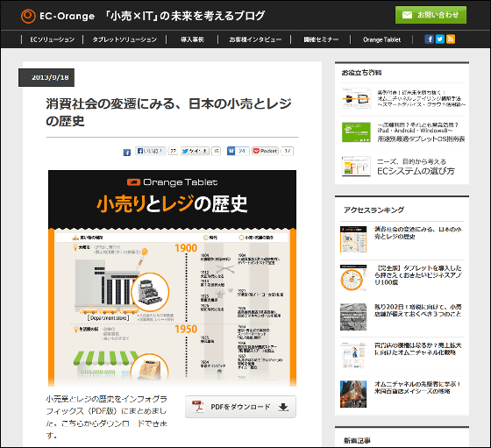Click the old cash register icon in the infographic

click(151, 293)
